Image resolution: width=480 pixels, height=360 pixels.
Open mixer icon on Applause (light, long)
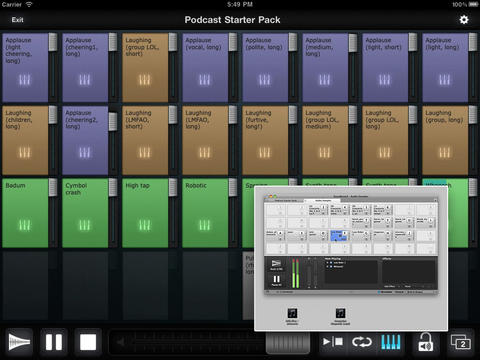(444, 80)
